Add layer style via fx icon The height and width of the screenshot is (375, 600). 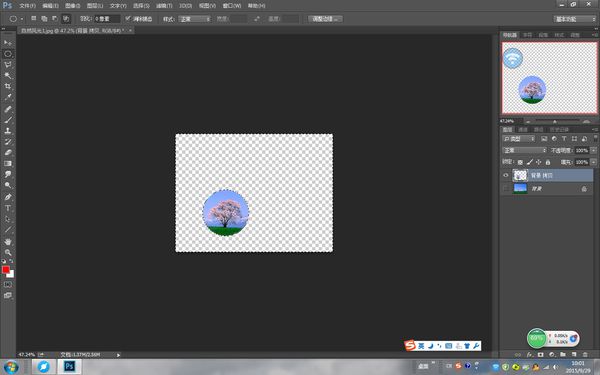(529, 354)
